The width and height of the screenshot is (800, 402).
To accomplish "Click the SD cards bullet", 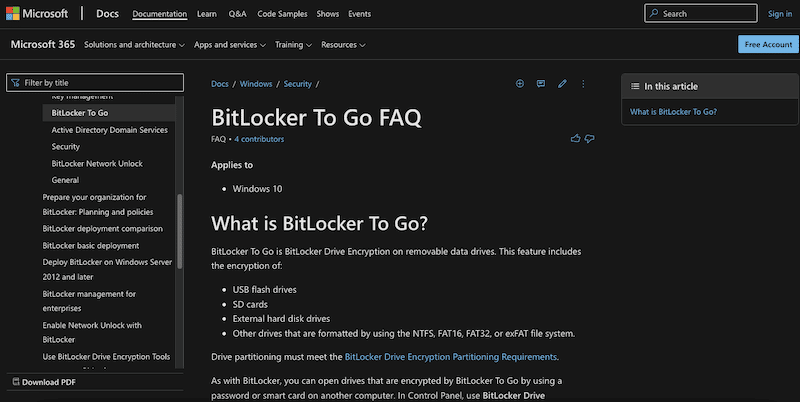I will click(x=250, y=304).
